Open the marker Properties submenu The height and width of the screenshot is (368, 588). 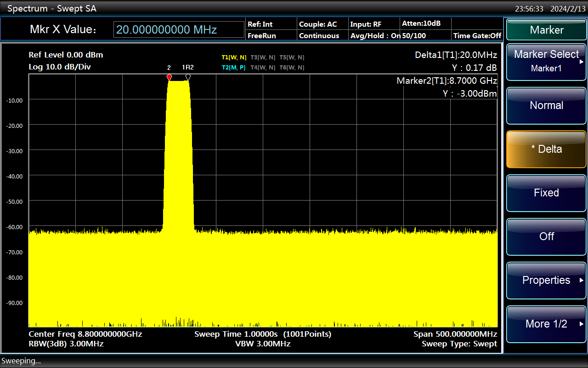(546, 280)
